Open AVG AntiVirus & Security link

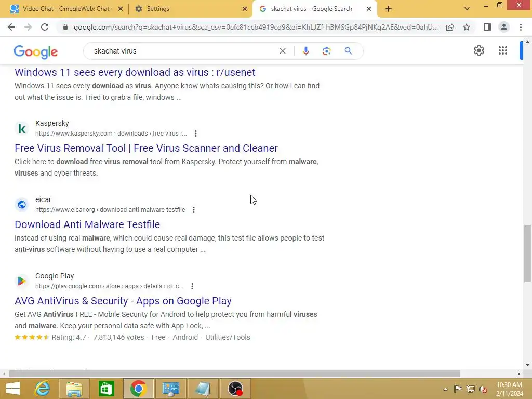point(123,301)
